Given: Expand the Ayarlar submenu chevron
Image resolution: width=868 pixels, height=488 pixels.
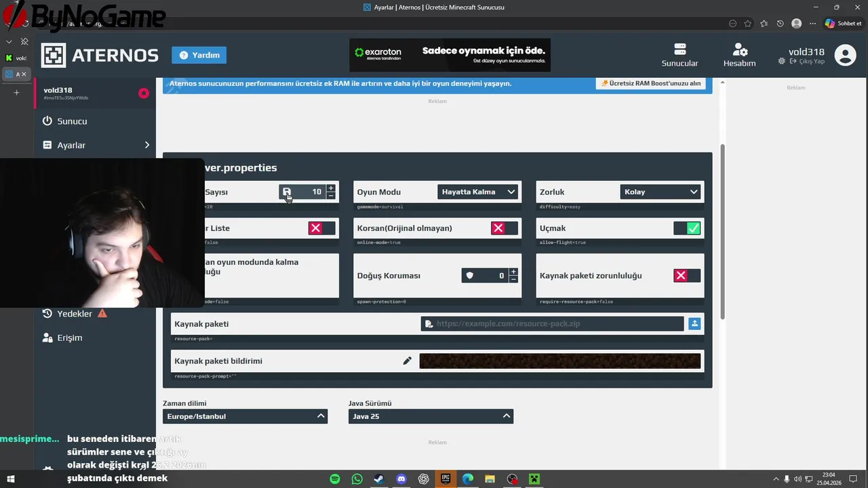Looking at the screenshot, I should point(147,145).
